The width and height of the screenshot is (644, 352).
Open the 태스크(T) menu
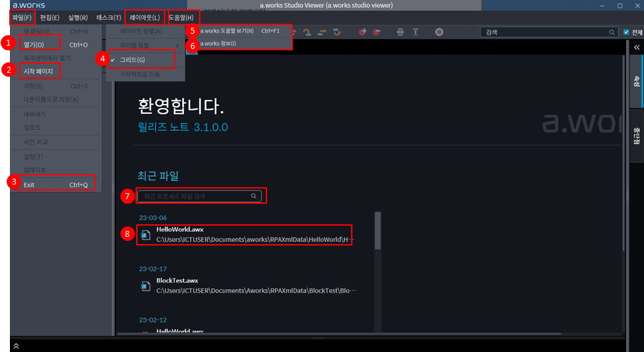pos(108,17)
